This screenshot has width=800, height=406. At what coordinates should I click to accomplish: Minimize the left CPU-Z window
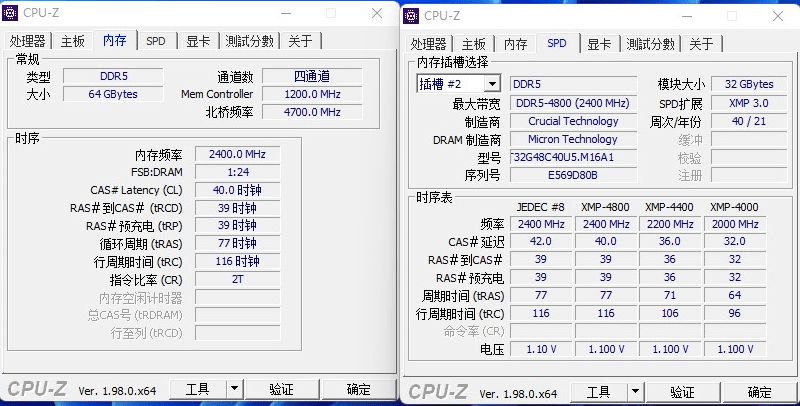pos(286,13)
